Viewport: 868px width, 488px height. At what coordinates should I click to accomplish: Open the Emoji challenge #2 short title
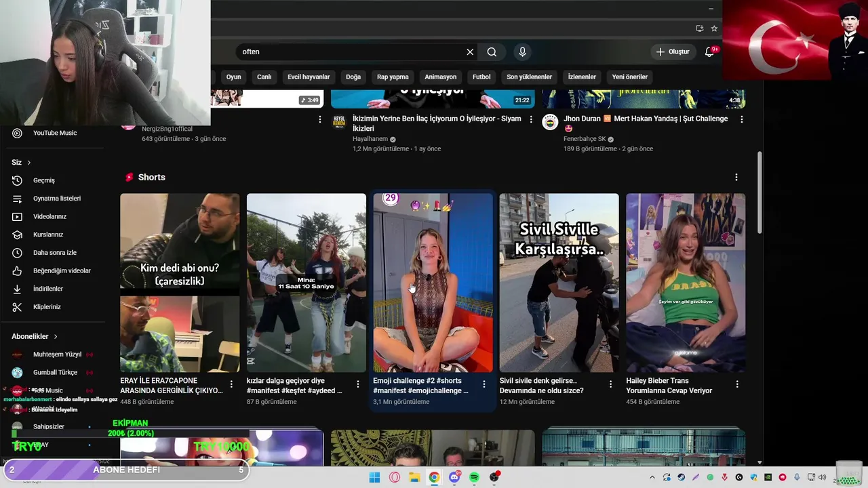pos(420,386)
